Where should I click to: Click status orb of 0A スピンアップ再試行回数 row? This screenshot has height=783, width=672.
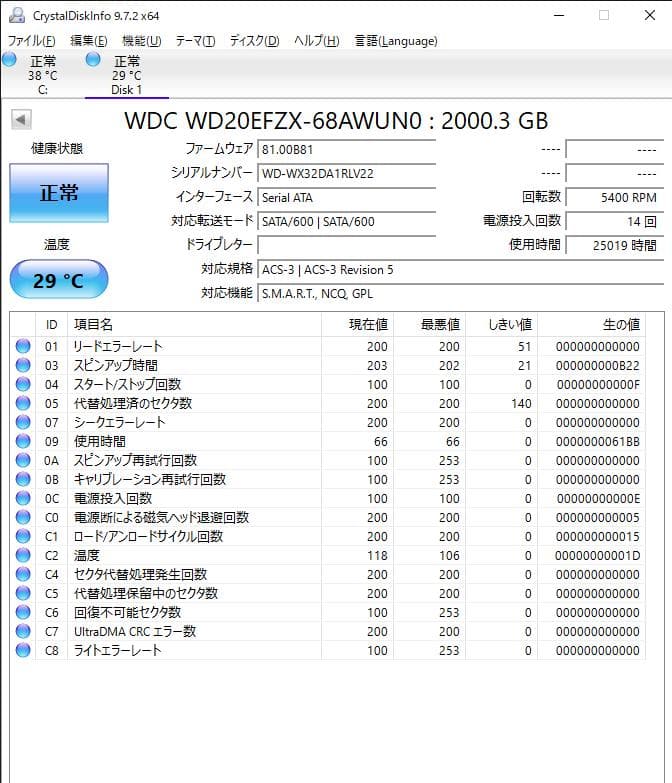point(23,460)
